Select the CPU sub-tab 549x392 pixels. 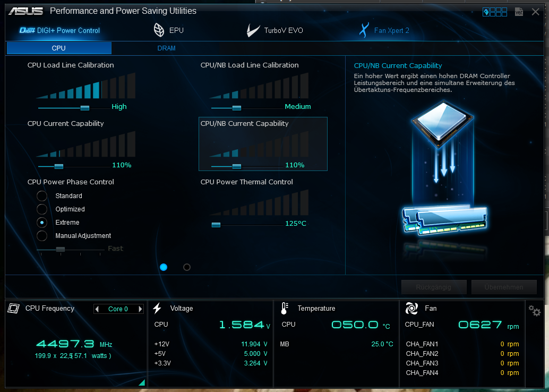click(59, 48)
